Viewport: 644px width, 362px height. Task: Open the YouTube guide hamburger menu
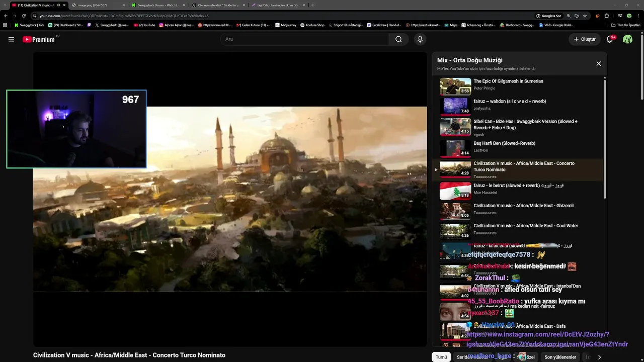coord(11,39)
